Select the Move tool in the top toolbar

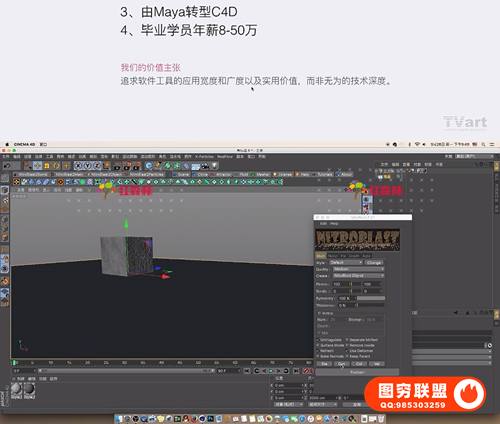pos(37,166)
